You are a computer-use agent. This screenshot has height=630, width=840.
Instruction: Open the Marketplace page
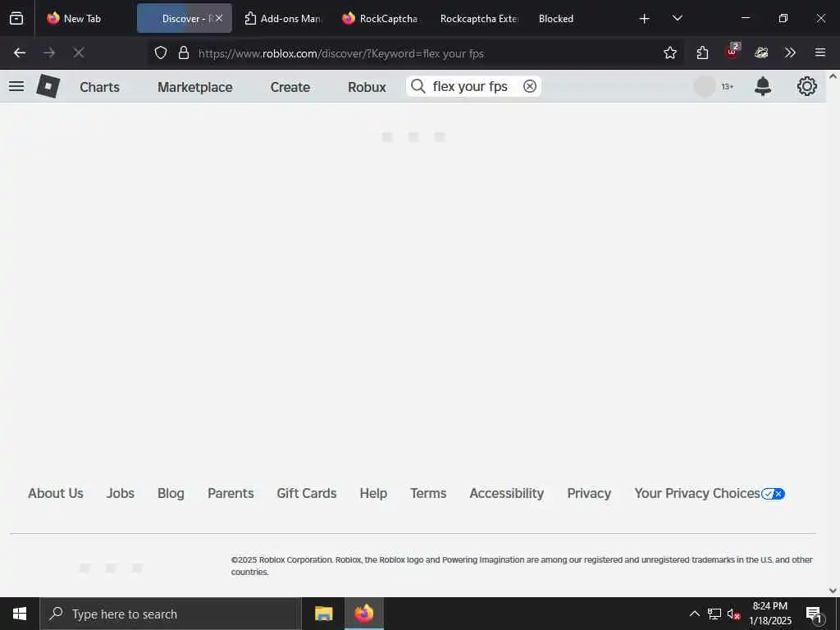pyautogui.click(x=195, y=87)
